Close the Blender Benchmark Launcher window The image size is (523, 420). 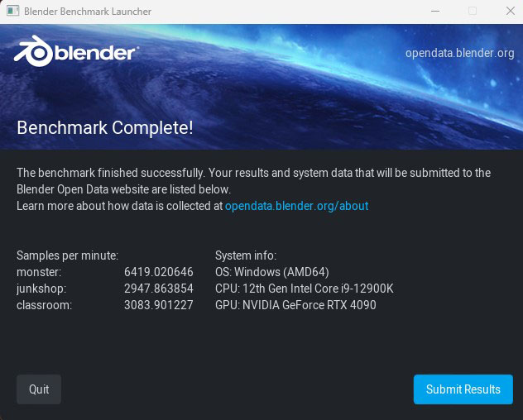(511, 11)
